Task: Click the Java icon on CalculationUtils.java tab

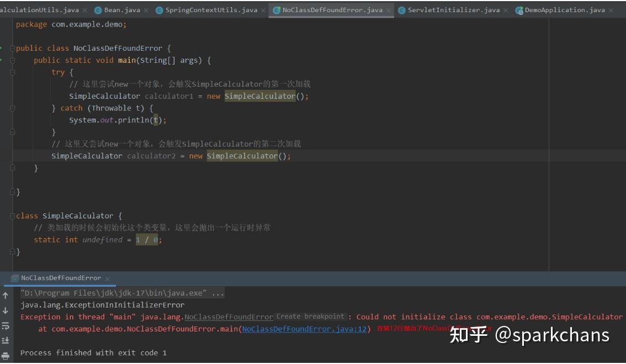Action: pyautogui.click(x=0, y=9)
